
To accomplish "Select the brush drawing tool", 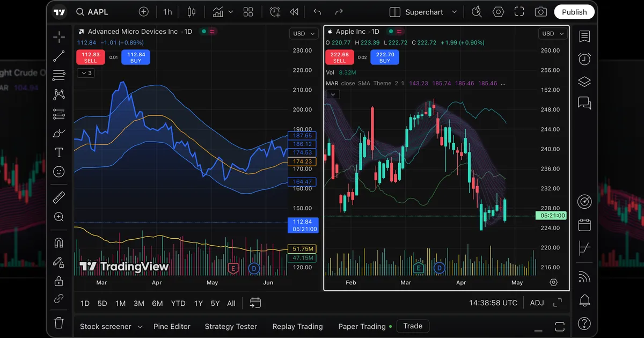I will 59,133.
